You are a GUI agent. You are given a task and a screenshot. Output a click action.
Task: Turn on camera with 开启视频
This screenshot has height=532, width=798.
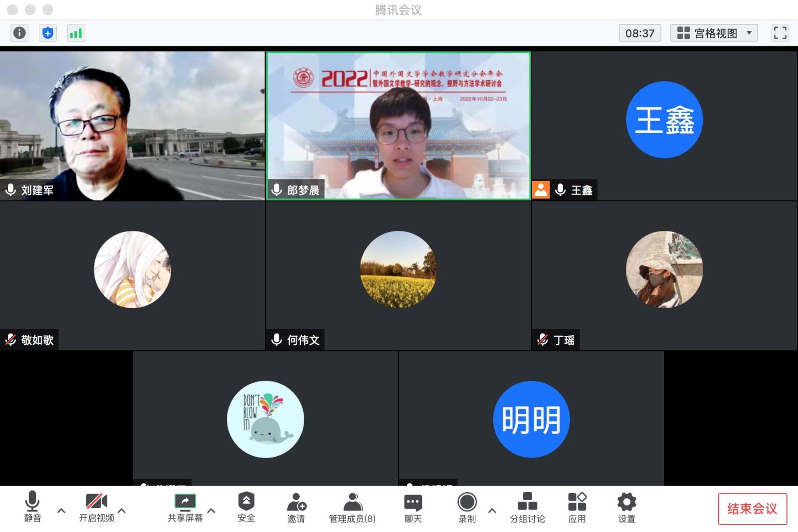pyautogui.click(x=96, y=507)
